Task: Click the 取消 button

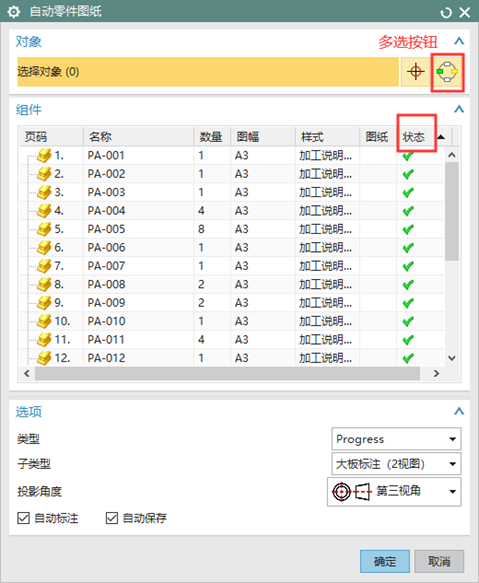Action: [x=439, y=561]
